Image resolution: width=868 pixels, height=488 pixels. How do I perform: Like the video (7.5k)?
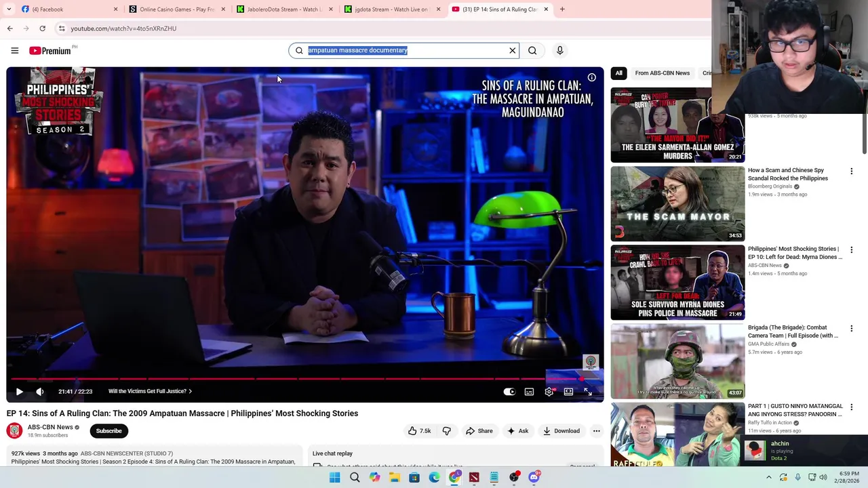[420, 431]
